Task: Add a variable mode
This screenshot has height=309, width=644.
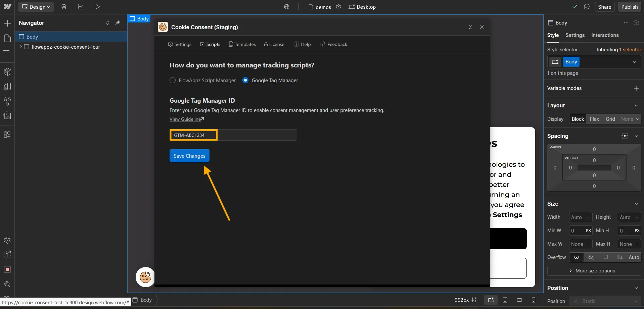Action: pos(636,88)
